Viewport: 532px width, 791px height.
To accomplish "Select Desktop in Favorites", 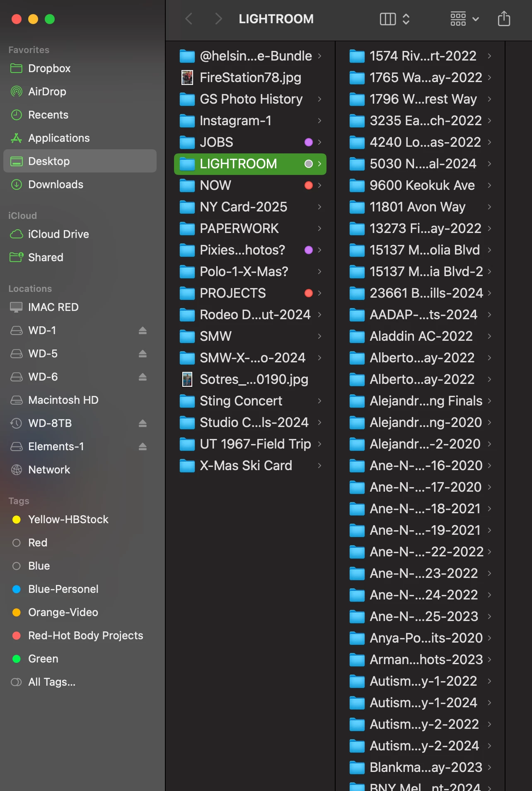I will (x=80, y=161).
